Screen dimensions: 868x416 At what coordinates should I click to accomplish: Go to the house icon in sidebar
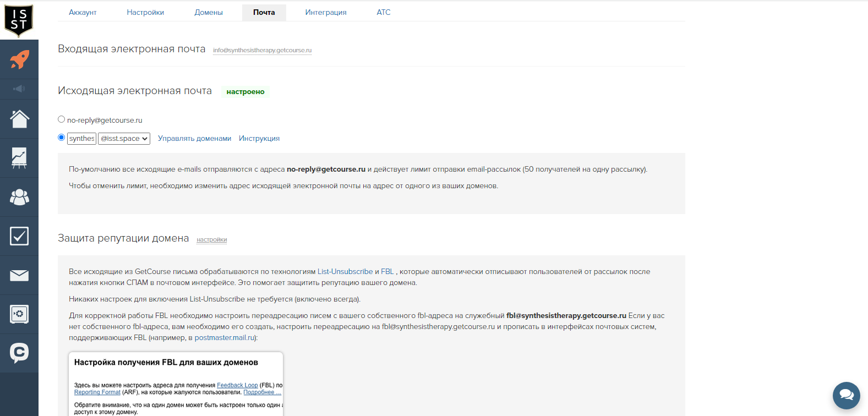click(19, 119)
